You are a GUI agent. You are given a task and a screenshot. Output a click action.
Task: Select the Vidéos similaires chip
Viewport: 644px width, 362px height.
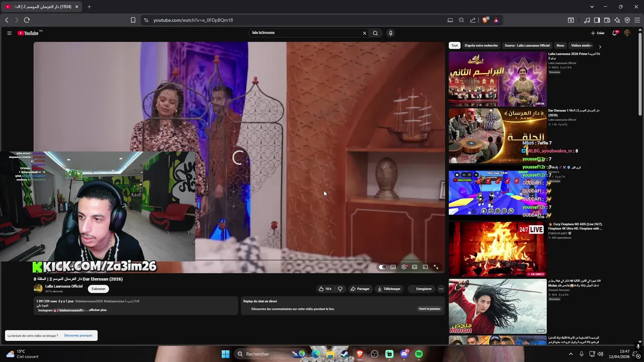tap(582, 45)
